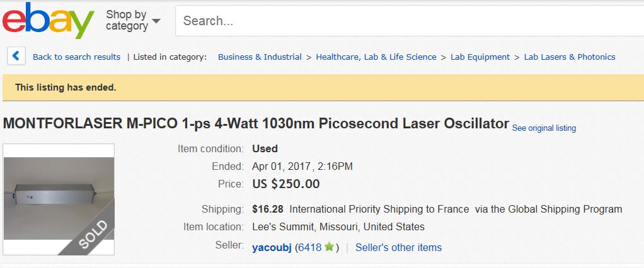The image size is (644, 268).
Task: View seller yacoubj's profile
Action: pyautogui.click(x=272, y=247)
